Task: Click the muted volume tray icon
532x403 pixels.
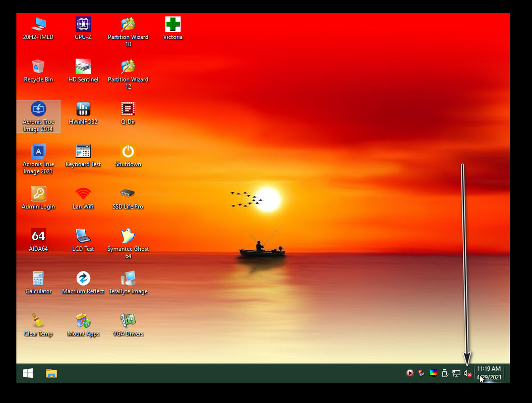Action: click(x=467, y=373)
